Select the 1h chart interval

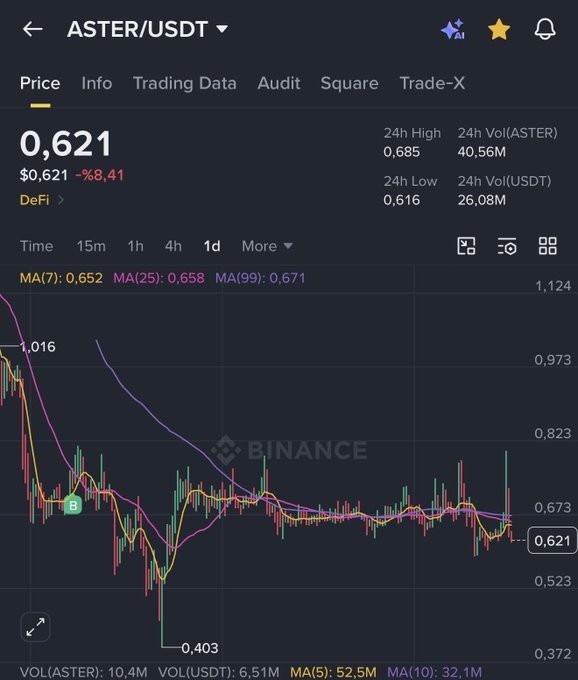click(x=135, y=246)
